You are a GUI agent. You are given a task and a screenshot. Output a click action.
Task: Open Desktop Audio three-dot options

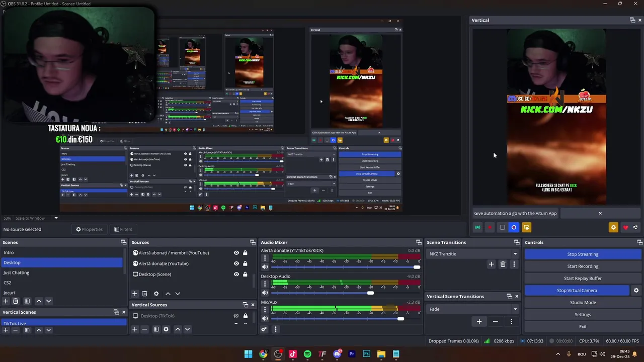pos(265,284)
